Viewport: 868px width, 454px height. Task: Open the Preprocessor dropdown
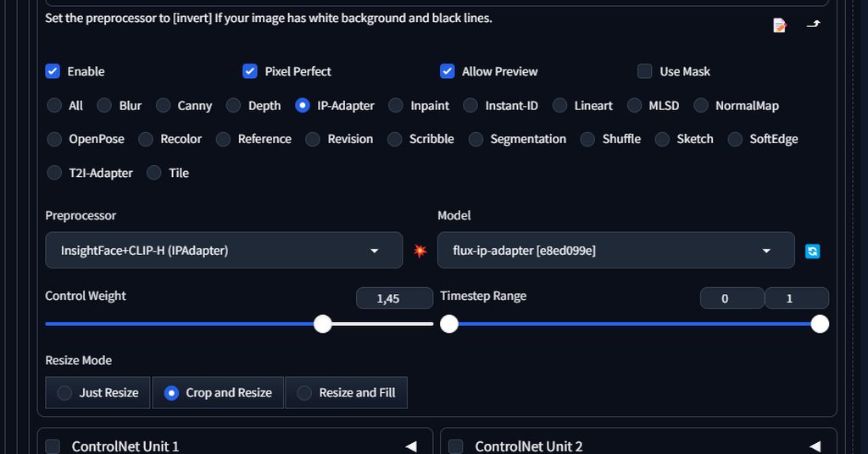coord(224,251)
